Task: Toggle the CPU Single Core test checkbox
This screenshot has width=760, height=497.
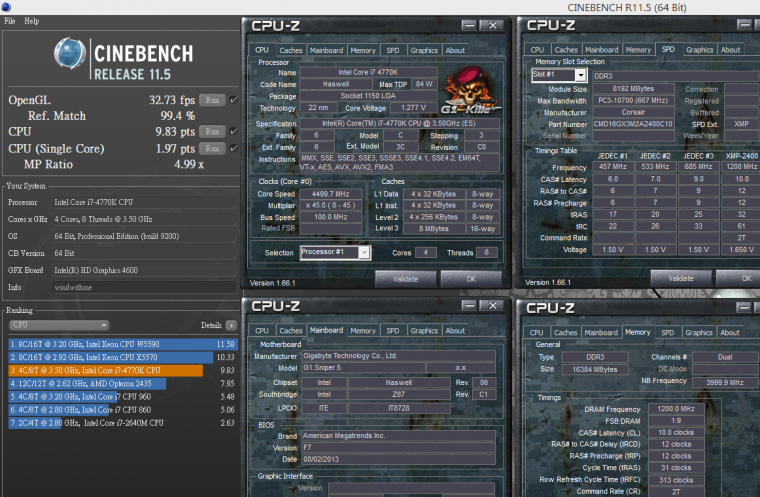Action: coord(234,148)
